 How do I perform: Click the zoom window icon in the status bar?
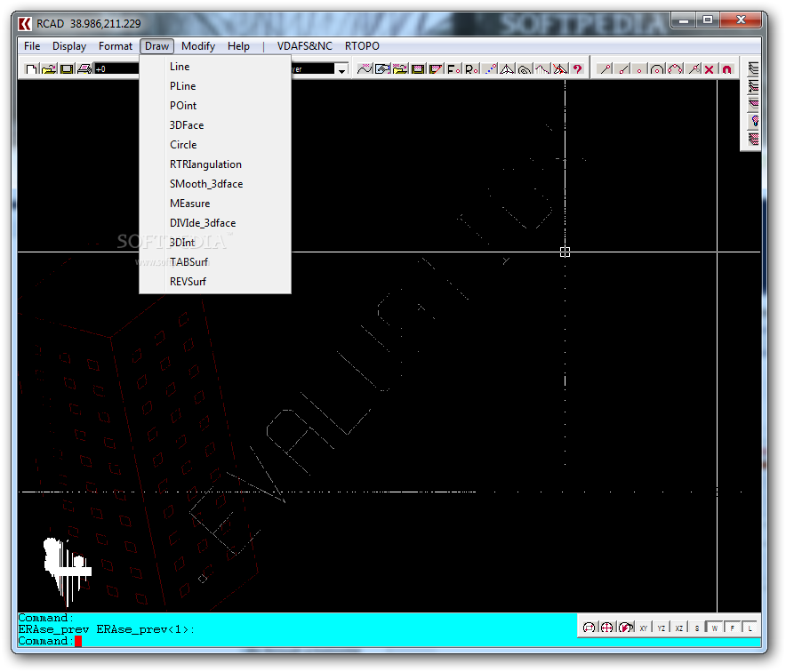589,628
